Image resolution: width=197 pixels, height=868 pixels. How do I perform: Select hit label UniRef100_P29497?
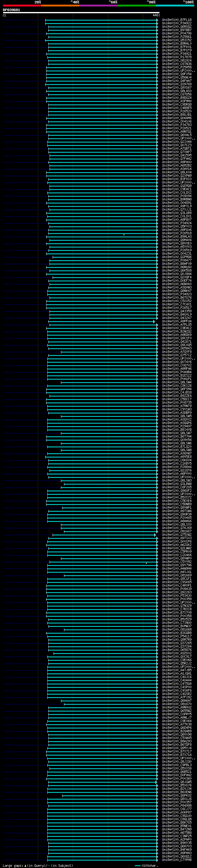(176, 426)
